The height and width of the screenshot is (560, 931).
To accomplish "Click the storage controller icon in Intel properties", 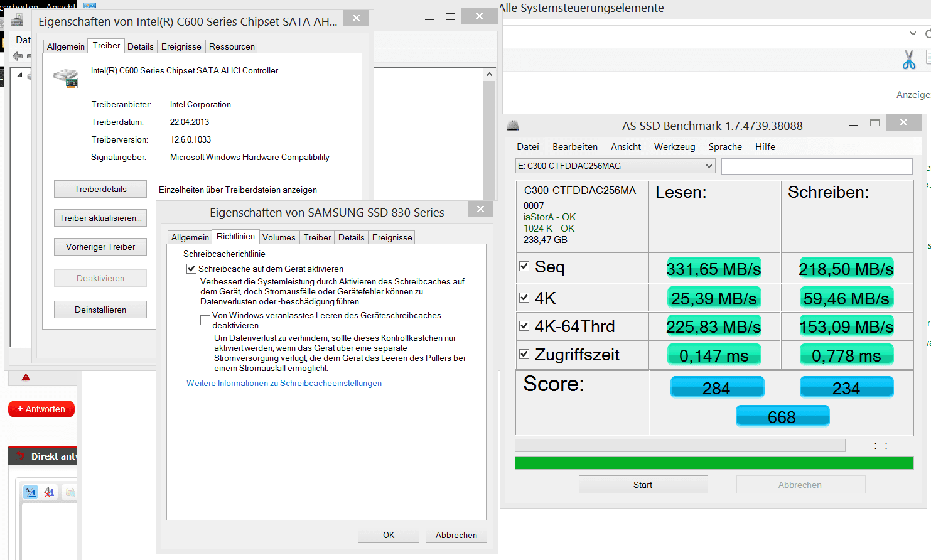I will (x=66, y=78).
